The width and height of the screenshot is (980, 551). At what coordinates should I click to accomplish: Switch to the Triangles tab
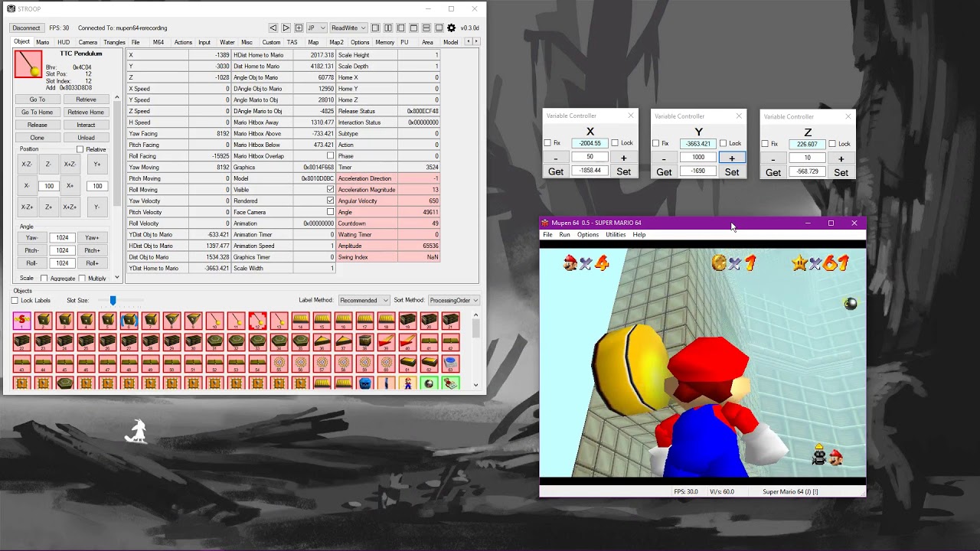114,42
